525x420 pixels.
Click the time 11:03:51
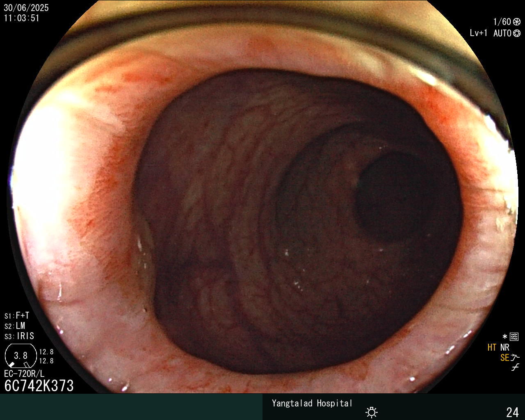pyautogui.click(x=22, y=18)
